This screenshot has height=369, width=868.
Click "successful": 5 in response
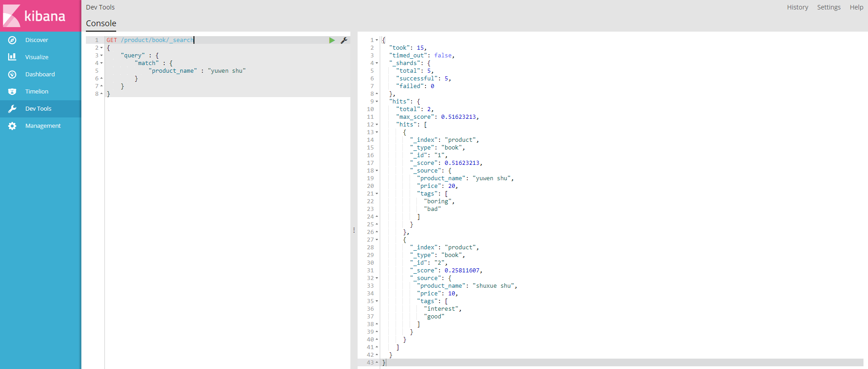[423, 79]
